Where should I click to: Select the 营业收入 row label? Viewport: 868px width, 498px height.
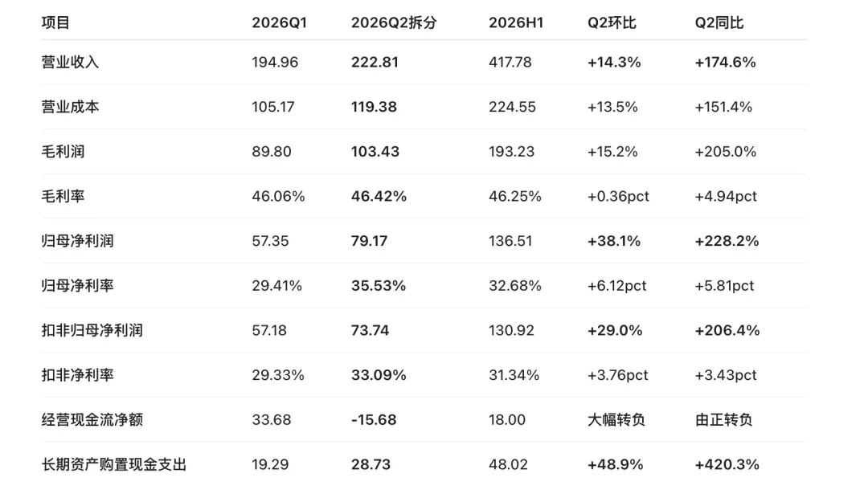click(70, 62)
